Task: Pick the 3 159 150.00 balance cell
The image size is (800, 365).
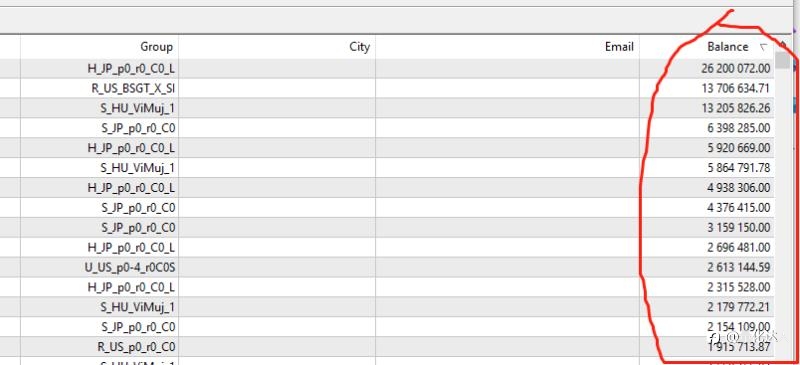Action: tap(707, 227)
